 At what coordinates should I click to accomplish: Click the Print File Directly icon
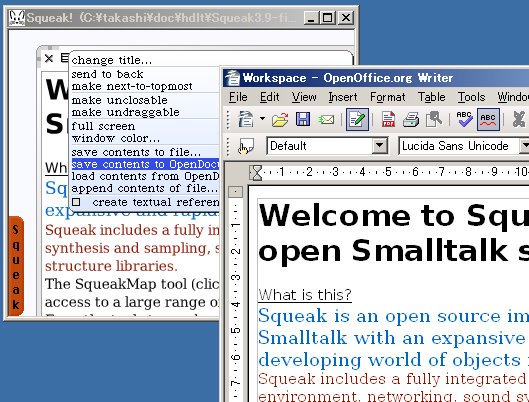coord(411,120)
